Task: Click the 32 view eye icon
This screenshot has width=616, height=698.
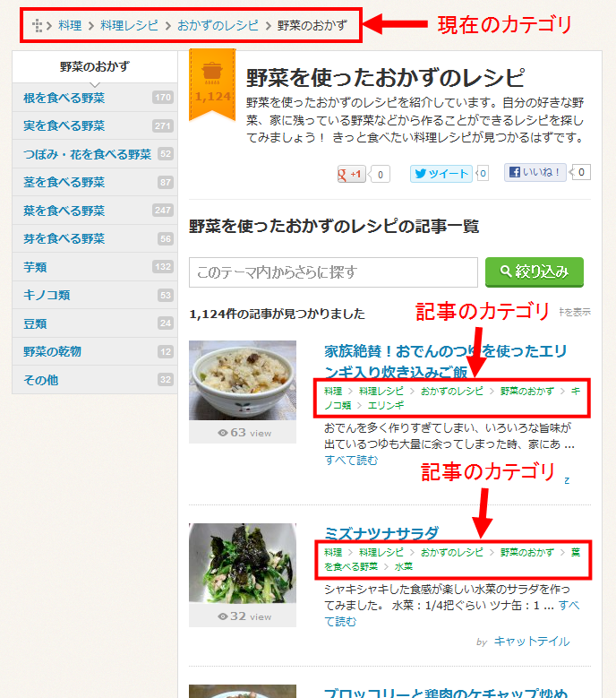Action: tap(222, 616)
